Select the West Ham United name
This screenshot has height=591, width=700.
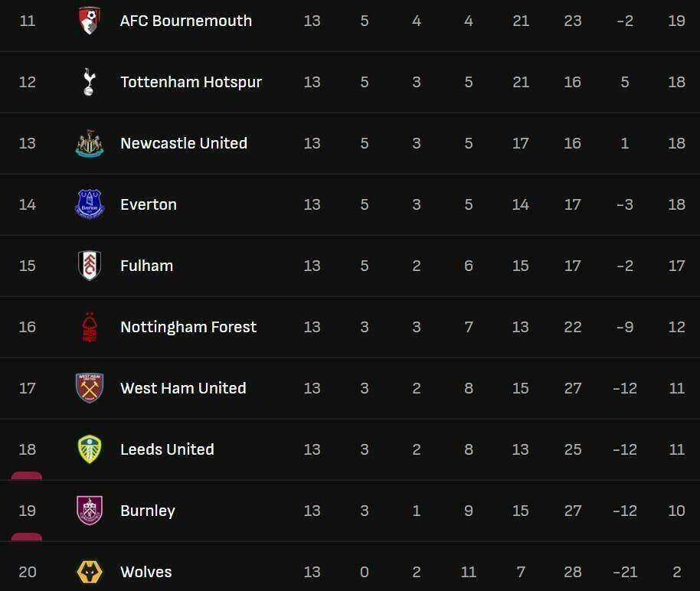[183, 388]
